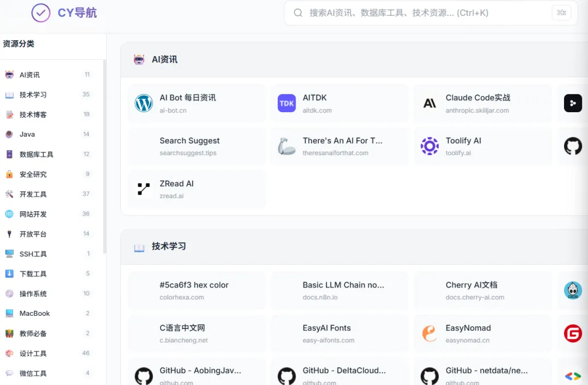Image resolution: width=588 pixels, height=385 pixels.
Task: Open the Claude Code实战 card title
Action: coord(478,97)
